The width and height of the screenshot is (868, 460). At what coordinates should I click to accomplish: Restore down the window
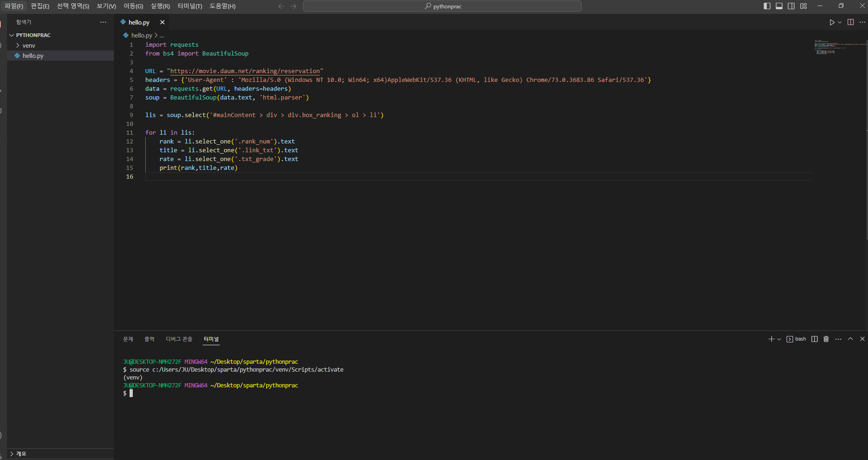841,6
